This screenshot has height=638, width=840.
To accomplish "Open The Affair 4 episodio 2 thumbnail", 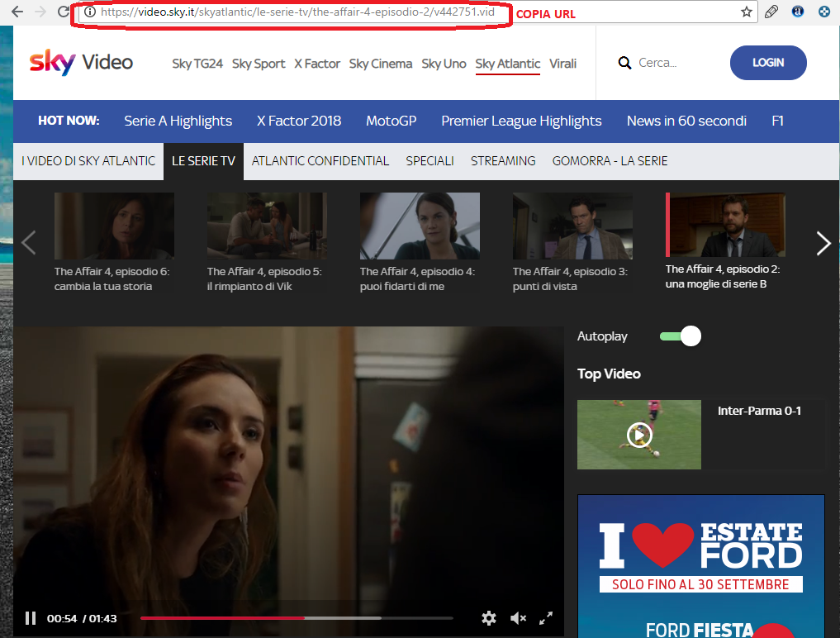I will pyautogui.click(x=725, y=225).
